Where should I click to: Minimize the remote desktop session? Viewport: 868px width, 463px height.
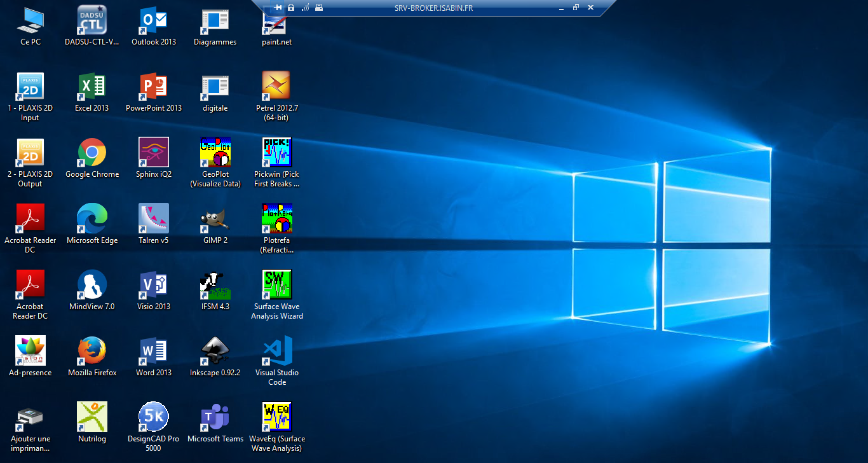click(561, 8)
